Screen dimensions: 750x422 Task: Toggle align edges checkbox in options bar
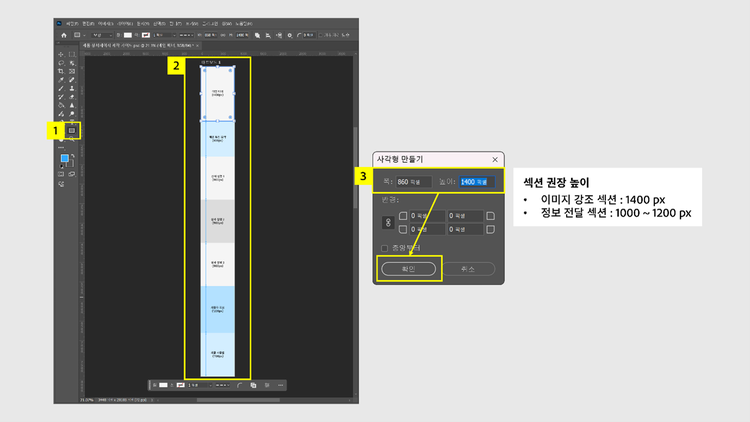point(322,35)
